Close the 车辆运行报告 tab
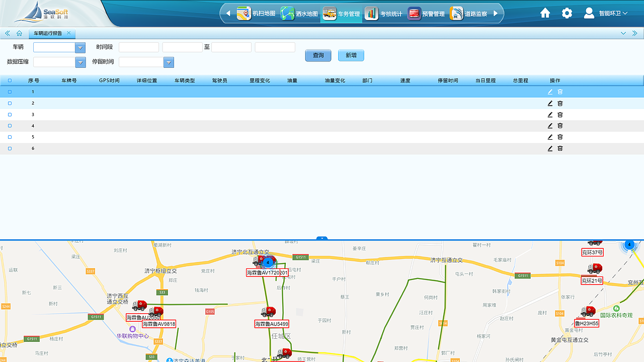 pyautogui.click(x=69, y=33)
